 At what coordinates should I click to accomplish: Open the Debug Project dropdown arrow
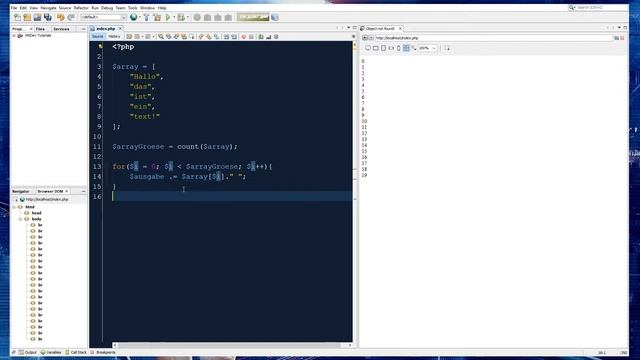[x=187, y=17]
